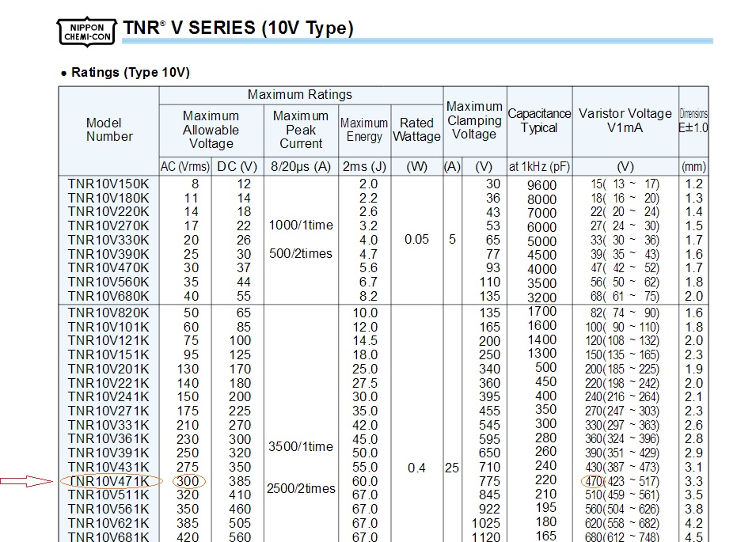
Task: Click clamping voltage value 1025
Action: pos(486,523)
